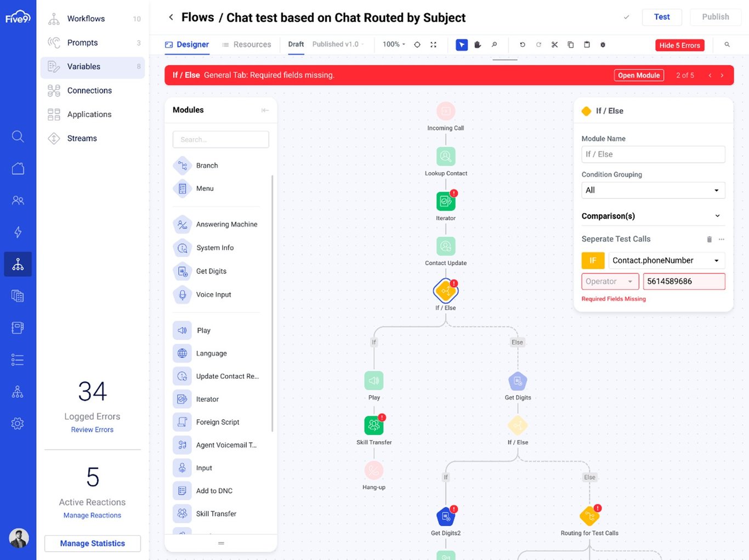Image resolution: width=749 pixels, height=560 pixels.
Task: Select the arrow pointer selection tool
Action: [x=462, y=44]
